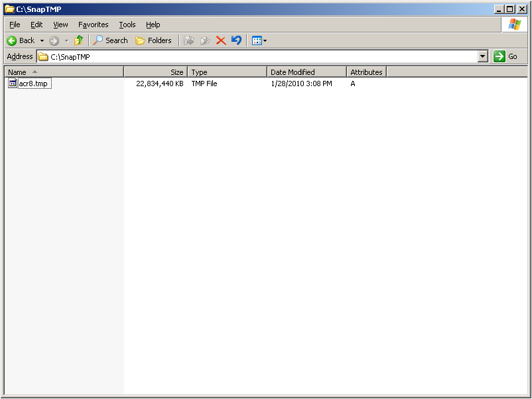Open the Search pane

pyautogui.click(x=111, y=40)
